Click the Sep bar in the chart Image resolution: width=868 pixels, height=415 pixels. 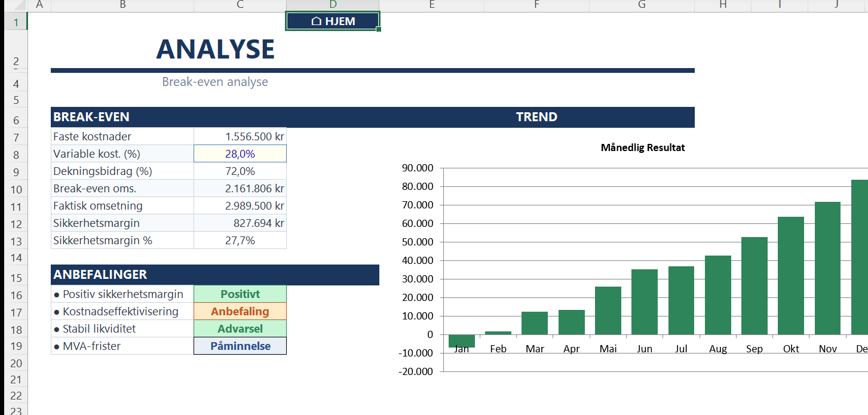(754, 285)
